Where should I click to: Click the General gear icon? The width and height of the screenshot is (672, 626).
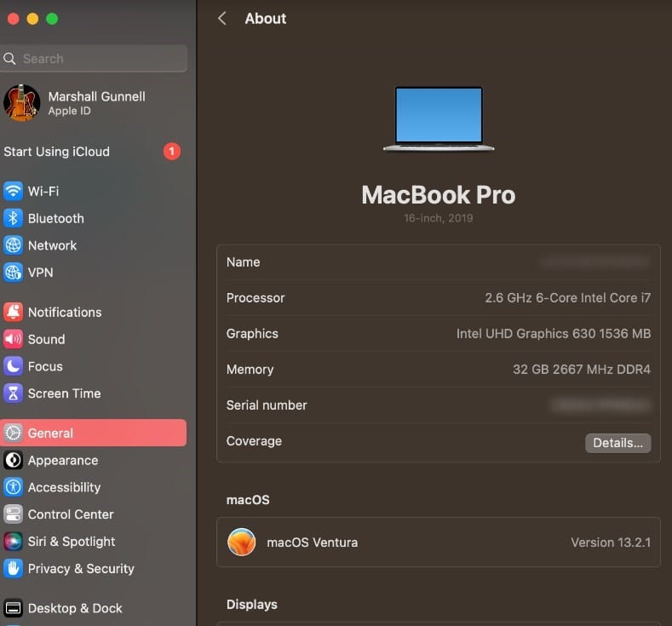(x=14, y=433)
